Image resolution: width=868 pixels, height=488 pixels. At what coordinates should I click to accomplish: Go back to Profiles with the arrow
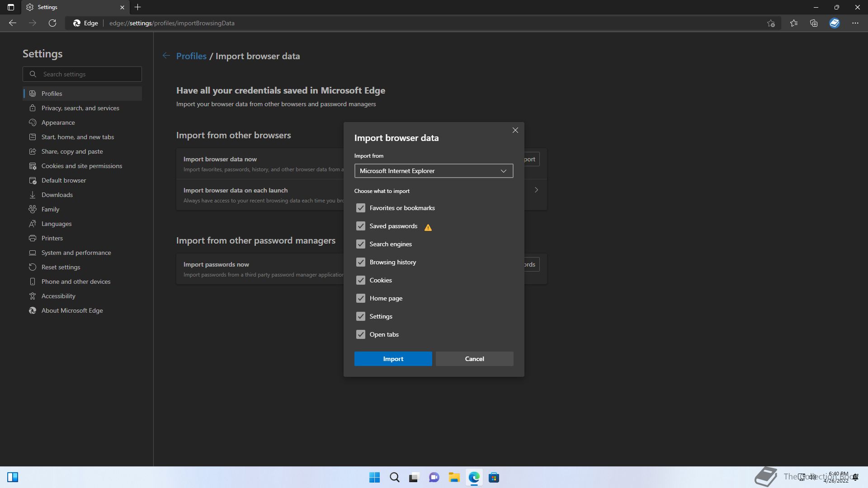(166, 56)
